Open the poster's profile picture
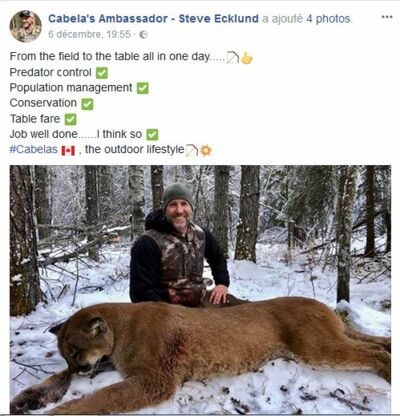This screenshot has width=400, height=416. point(26,26)
